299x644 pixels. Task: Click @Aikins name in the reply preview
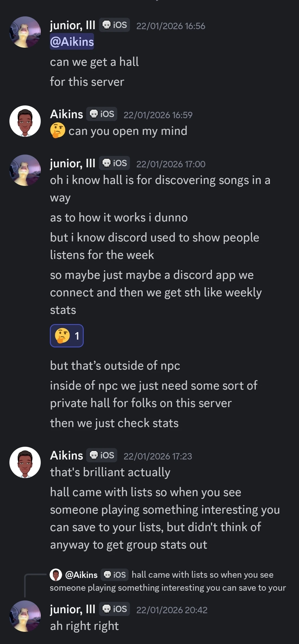click(81, 575)
